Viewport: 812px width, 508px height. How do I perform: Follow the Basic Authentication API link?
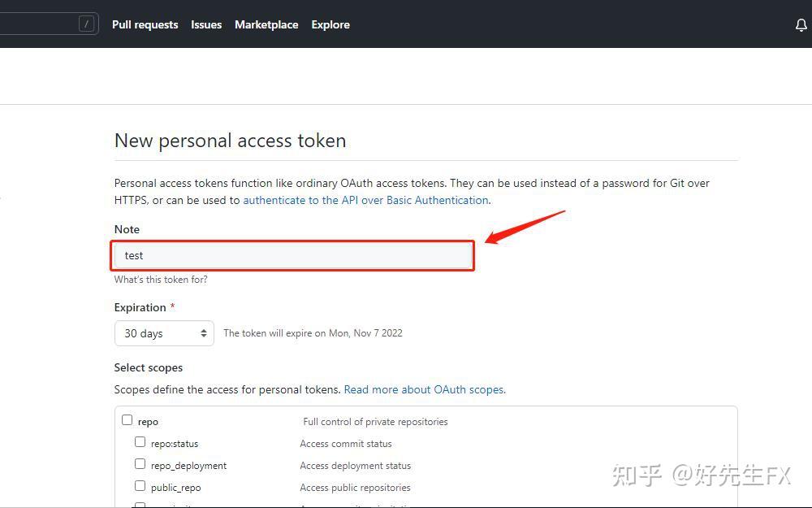365,200
